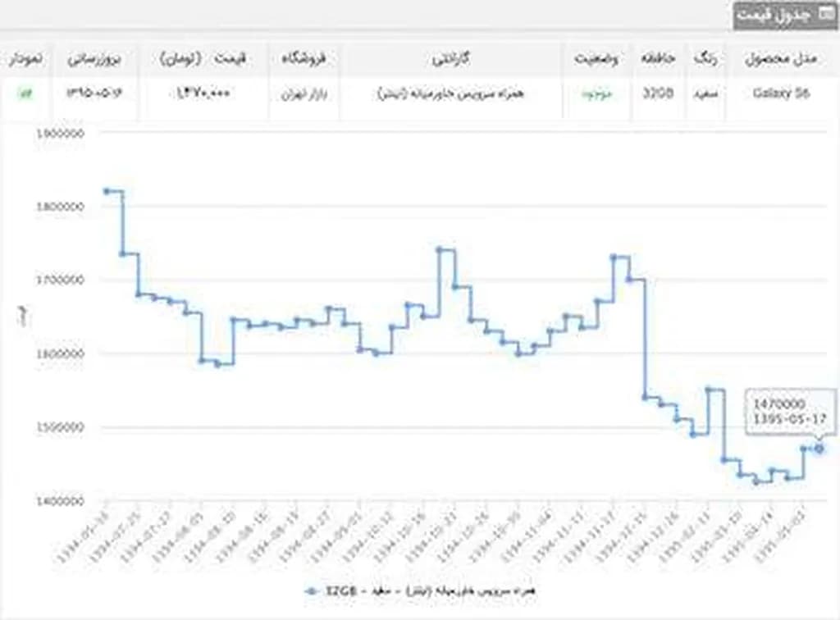Sort by the update date (بروزرسانی) column header
The width and height of the screenshot is (840, 620).
(x=93, y=60)
